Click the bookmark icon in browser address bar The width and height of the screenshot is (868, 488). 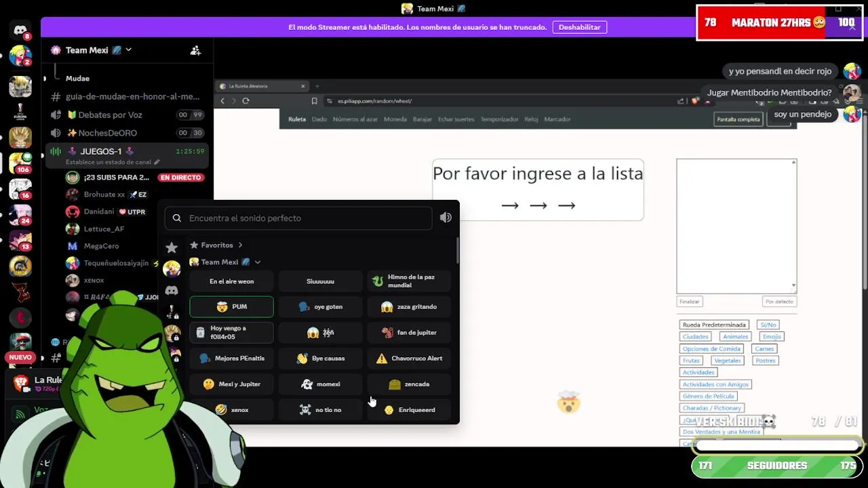pyautogui.click(x=314, y=101)
